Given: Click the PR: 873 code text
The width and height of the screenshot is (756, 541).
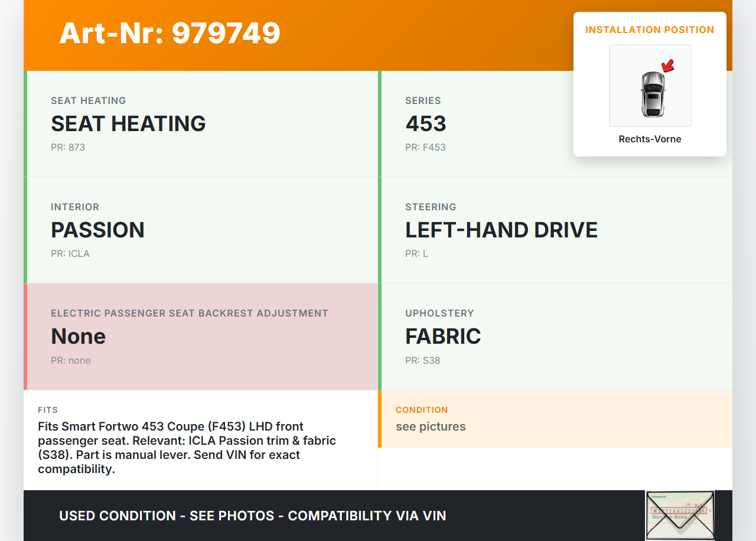Looking at the screenshot, I should [x=68, y=147].
